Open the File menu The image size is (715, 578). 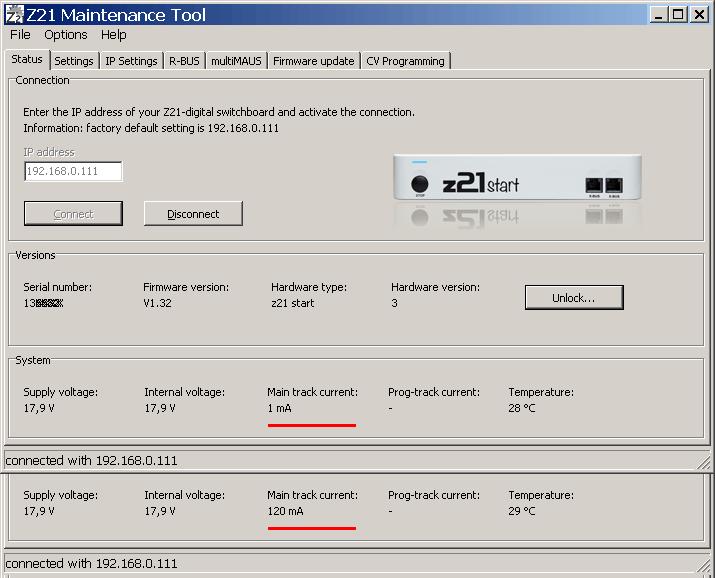(x=20, y=35)
